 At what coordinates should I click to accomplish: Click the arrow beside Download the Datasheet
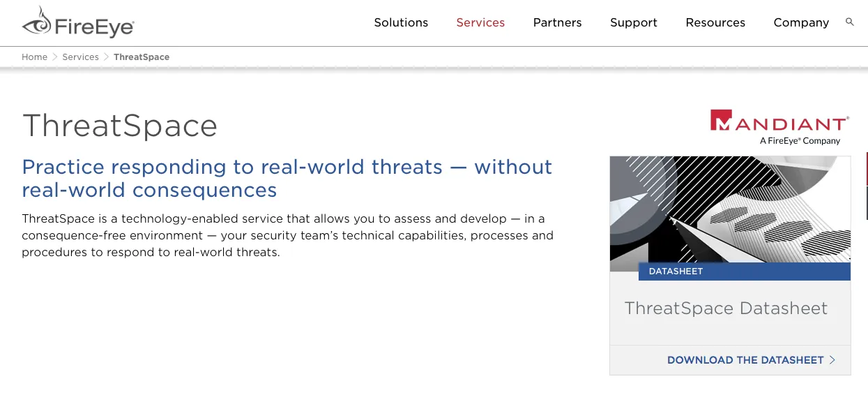tap(832, 360)
